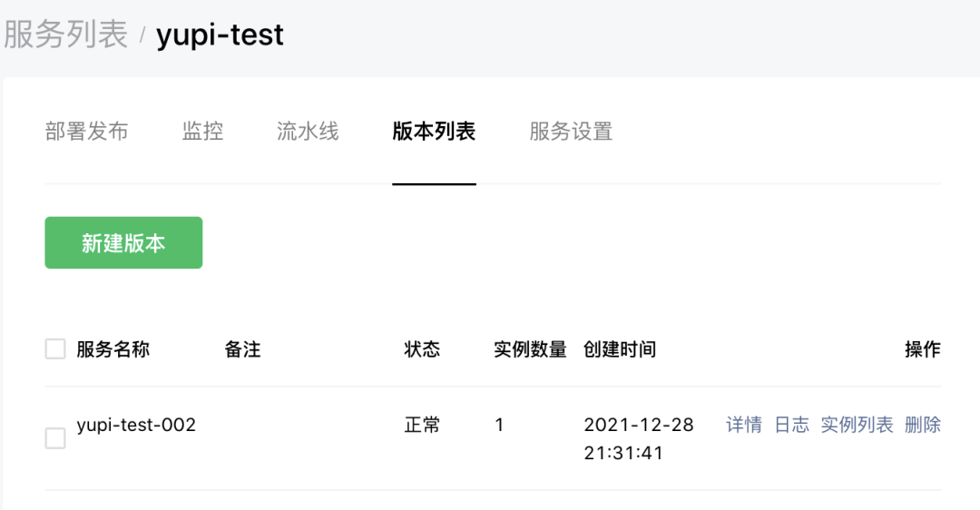Open 日志 for yupi-test-002
Screen dimensions: 980x510
click(x=791, y=425)
